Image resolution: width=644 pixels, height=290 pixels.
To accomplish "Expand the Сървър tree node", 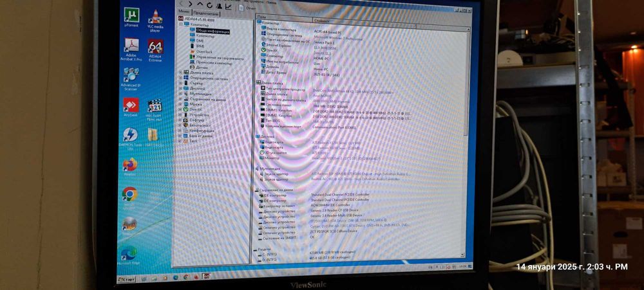I will click(180, 83).
